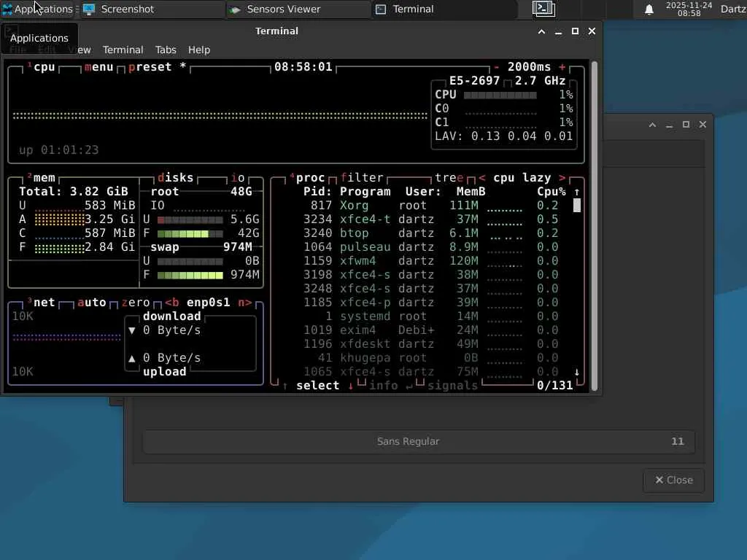Select process with Pid 3234

[x=427, y=219]
